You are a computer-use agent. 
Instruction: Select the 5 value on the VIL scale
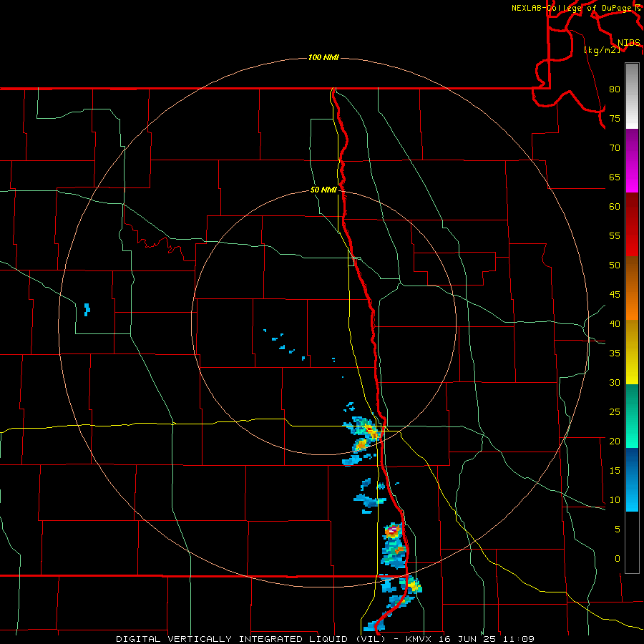618,530
